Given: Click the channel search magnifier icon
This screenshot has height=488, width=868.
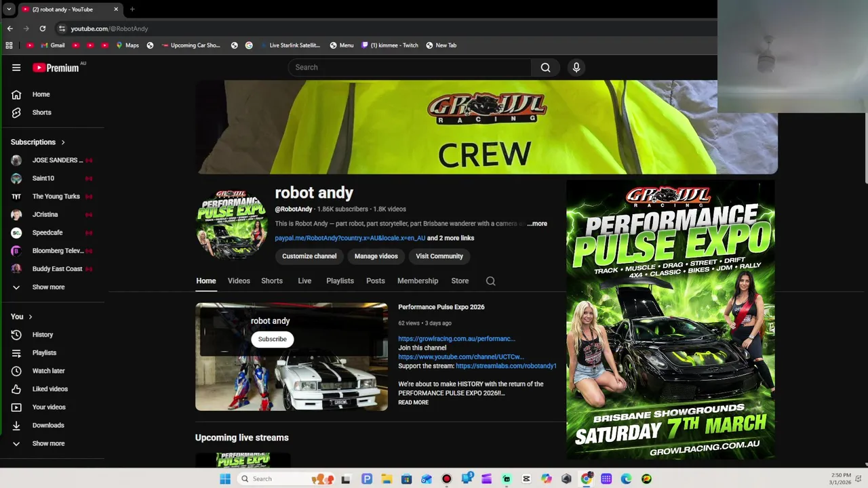Looking at the screenshot, I should (x=490, y=281).
